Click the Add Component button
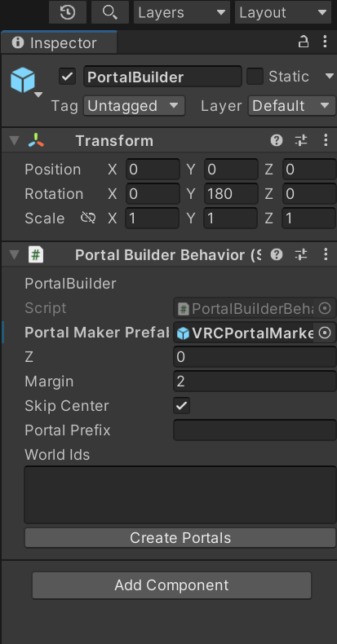The image size is (337, 644). pyautogui.click(x=172, y=584)
